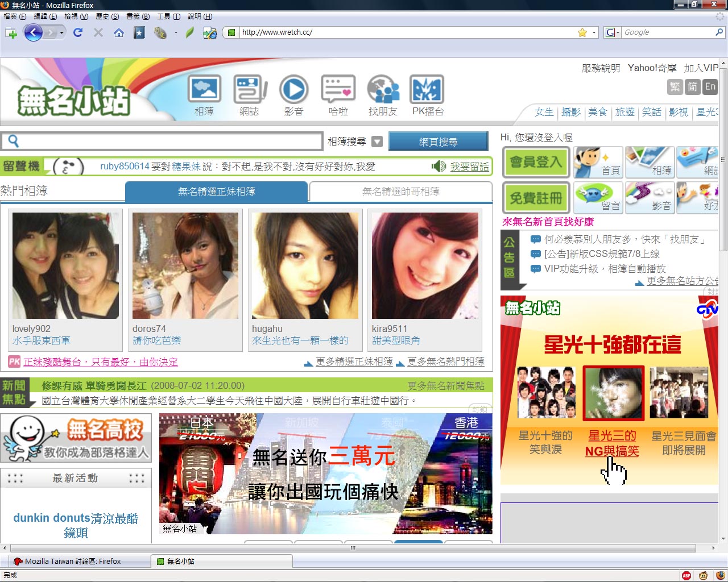Click the Adblock Plus status bar icon
Image resolution: width=728 pixels, height=582 pixels.
click(686, 575)
